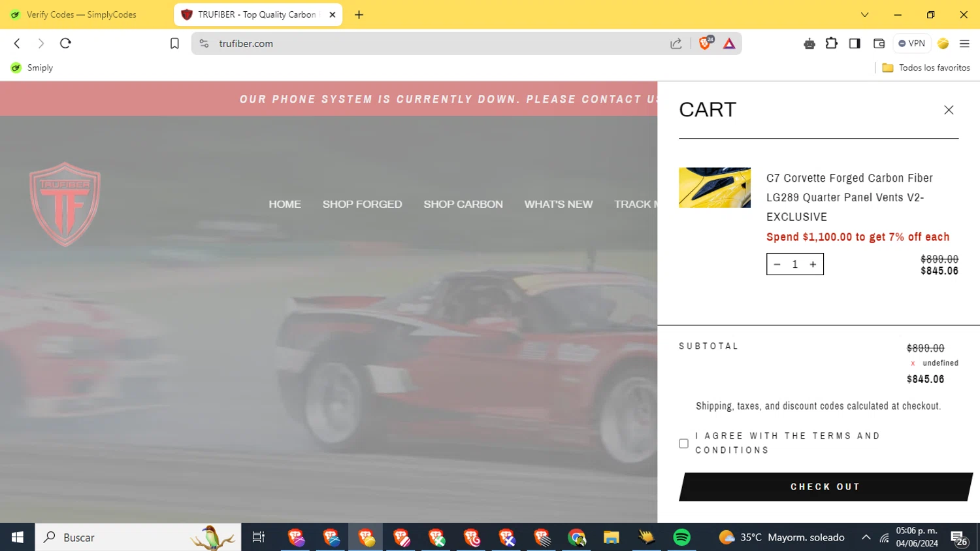The width and height of the screenshot is (980, 551).
Task: Show hidden system tray icons
Action: (x=866, y=537)
